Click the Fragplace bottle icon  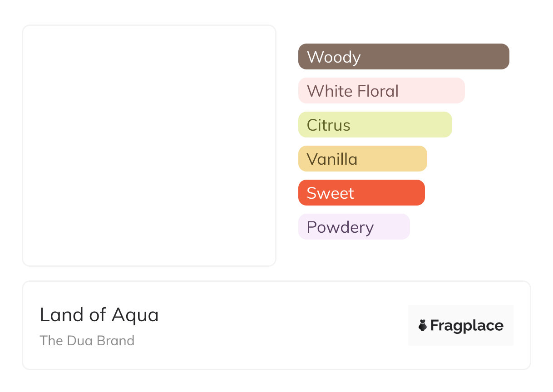(423, 325)
